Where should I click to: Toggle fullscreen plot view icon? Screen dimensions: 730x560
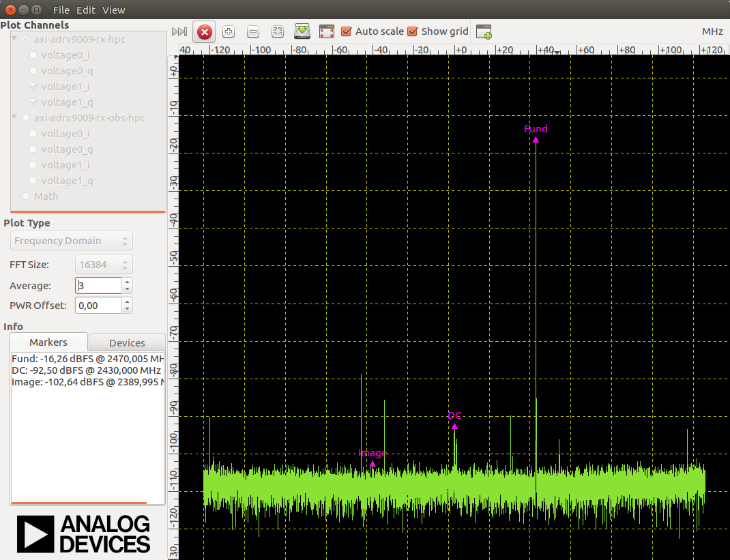[x=326, y=31]
